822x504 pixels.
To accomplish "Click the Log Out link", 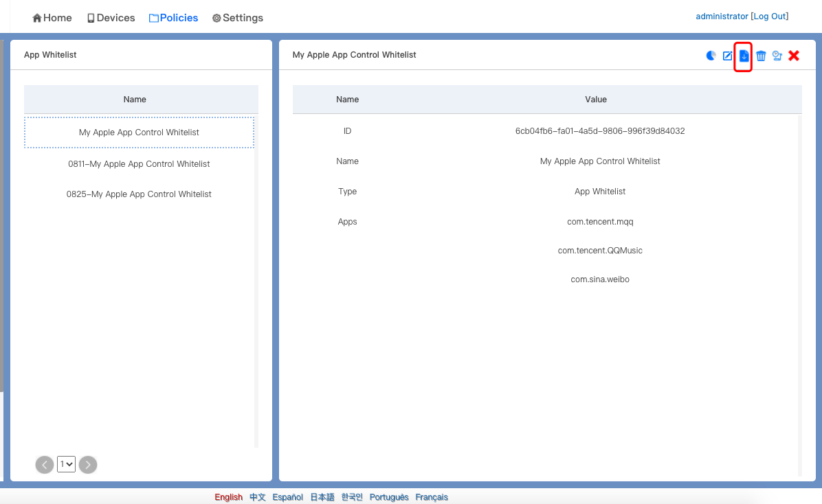I will coord(769,16).
